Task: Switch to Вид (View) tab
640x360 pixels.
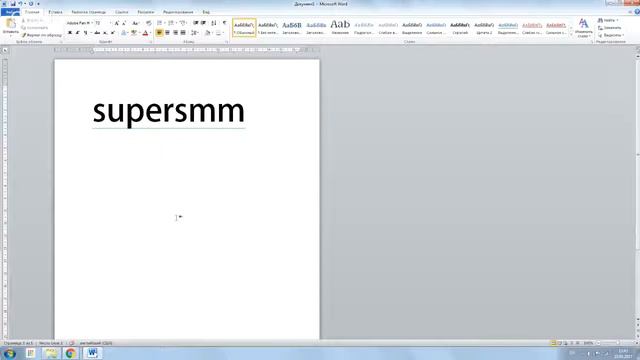Action: point(206,12)
